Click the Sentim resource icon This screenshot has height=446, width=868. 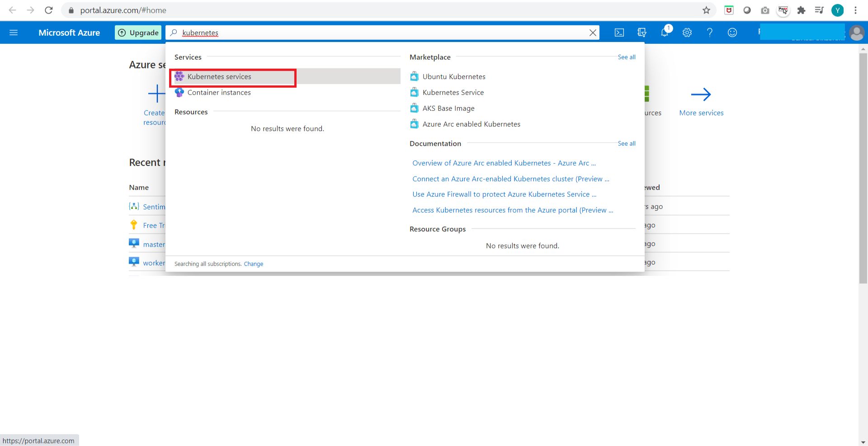pos(134,206)
